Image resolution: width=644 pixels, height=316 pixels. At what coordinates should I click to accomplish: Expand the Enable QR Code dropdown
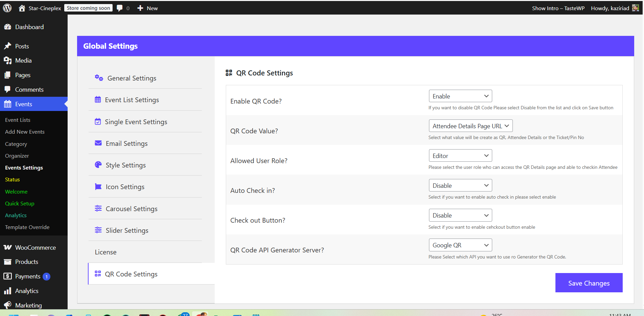coord(460,96)
